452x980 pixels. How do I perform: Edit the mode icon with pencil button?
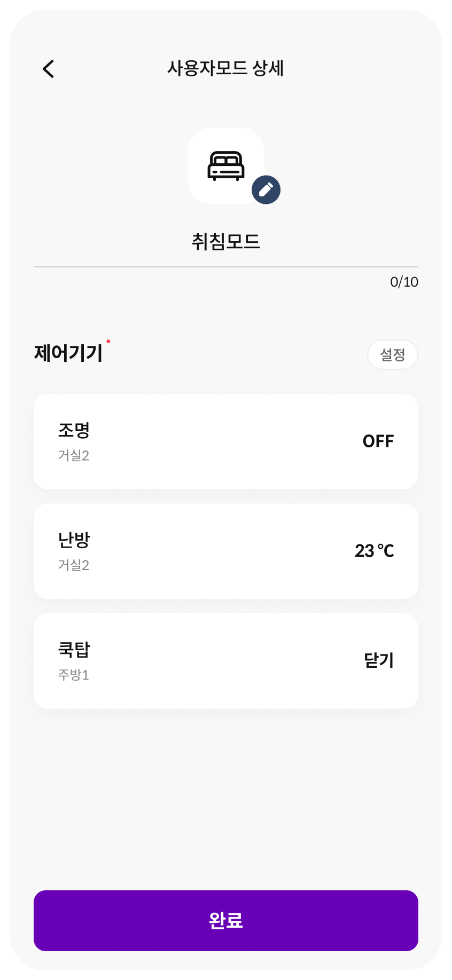(266, 189)
